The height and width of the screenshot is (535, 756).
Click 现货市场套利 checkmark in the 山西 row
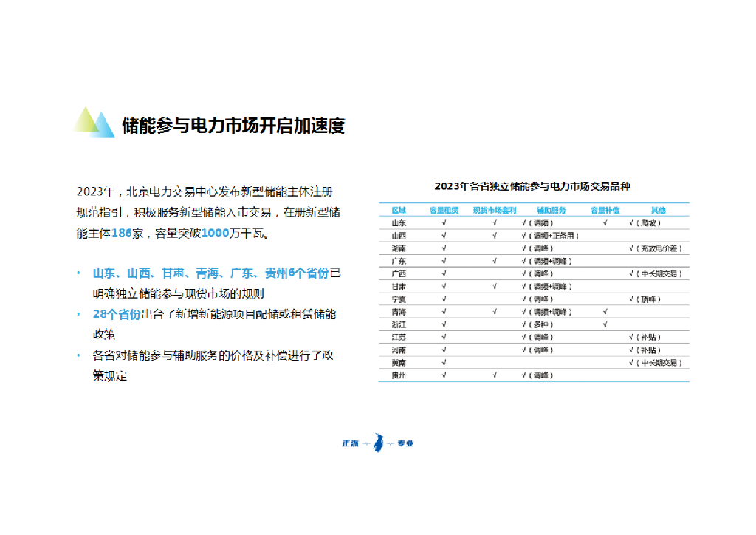click(494, 236)
